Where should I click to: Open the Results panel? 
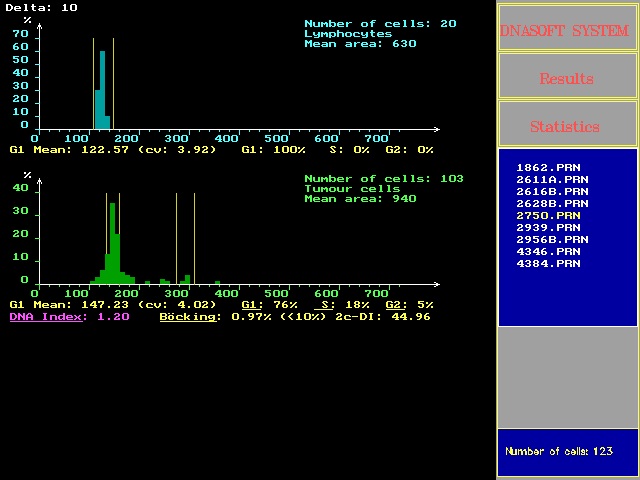(x=566, y=78)
